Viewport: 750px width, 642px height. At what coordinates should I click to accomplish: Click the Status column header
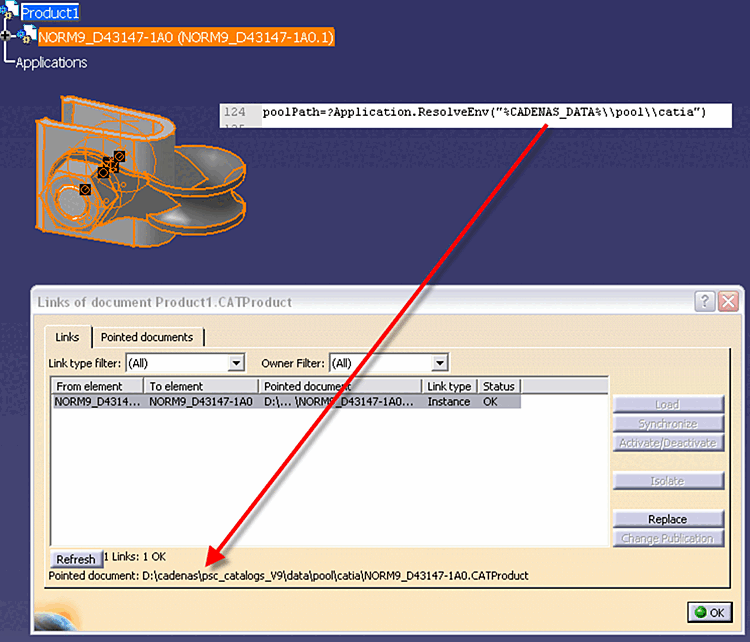pyautogui.click(x=499, y=386)
